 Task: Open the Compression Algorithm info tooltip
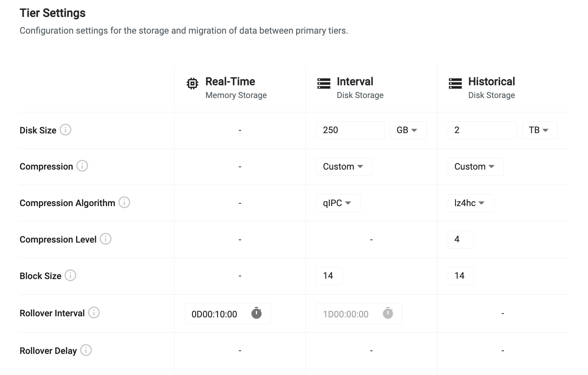[124, 203]
